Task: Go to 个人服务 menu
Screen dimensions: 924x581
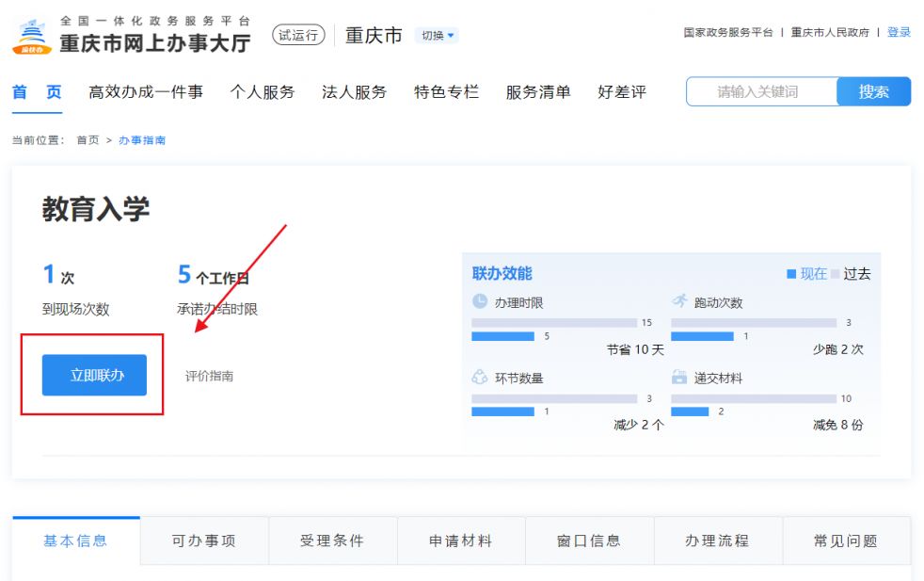Action: click(x=263, y=92)
